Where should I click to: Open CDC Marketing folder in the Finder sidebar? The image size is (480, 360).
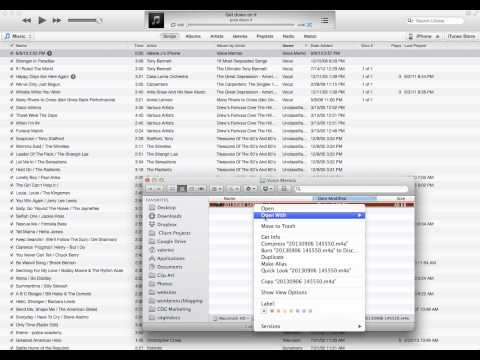click(170, 309)
